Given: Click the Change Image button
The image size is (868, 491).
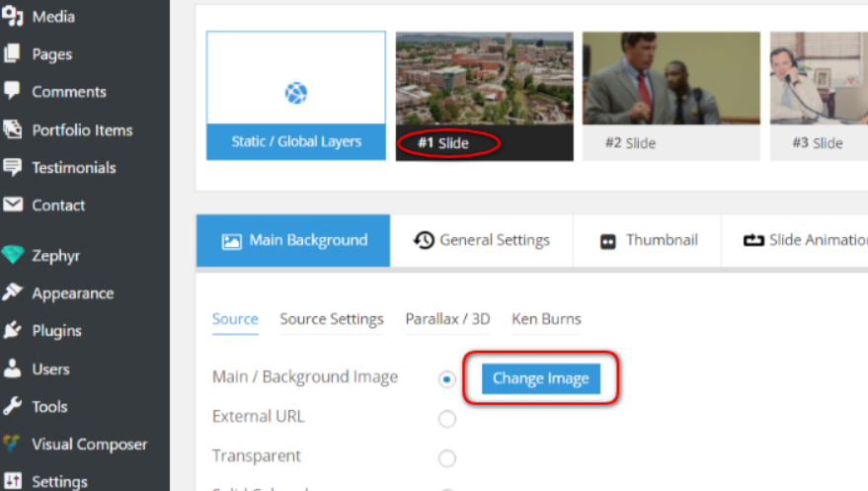Looking at the screenshot, I should pyautogui.click(x=541, y=378).
